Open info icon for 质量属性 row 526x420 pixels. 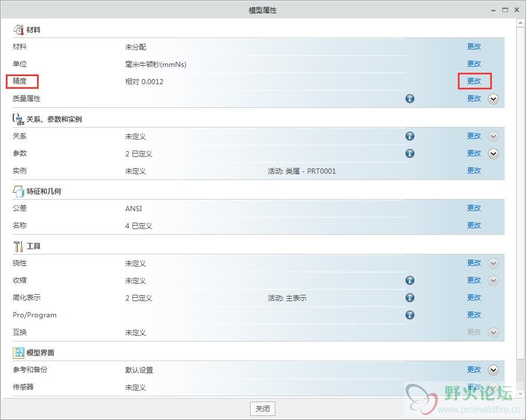409,99
